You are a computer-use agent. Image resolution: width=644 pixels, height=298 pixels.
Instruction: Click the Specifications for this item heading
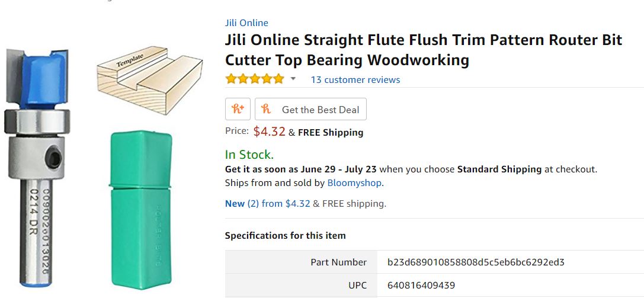(x=285, y=236)
